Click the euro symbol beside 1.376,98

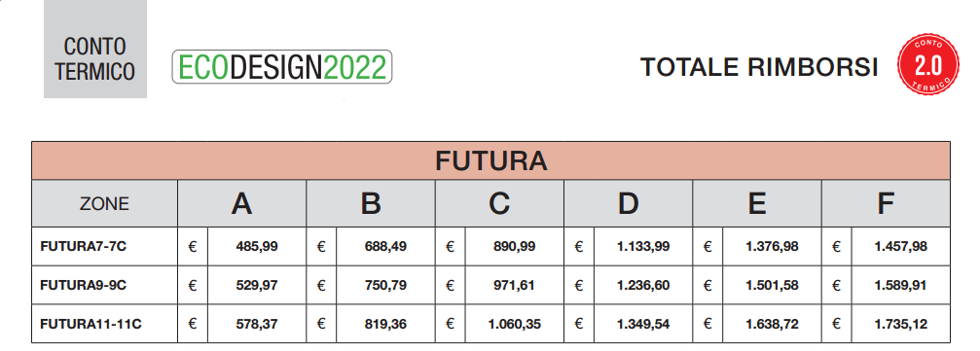pyautogui.click(x=708, y=247)
